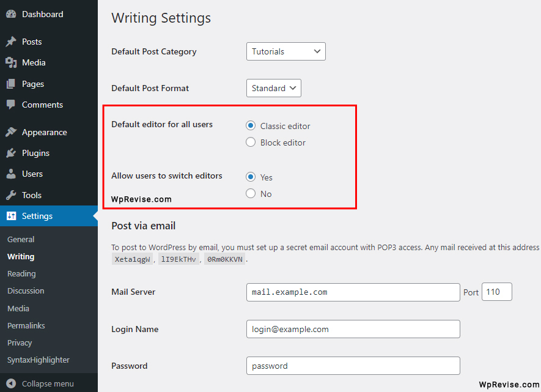Open the Plugins plug icon
The height and width of the screenshot is (392, 541).
coord(12,153)
